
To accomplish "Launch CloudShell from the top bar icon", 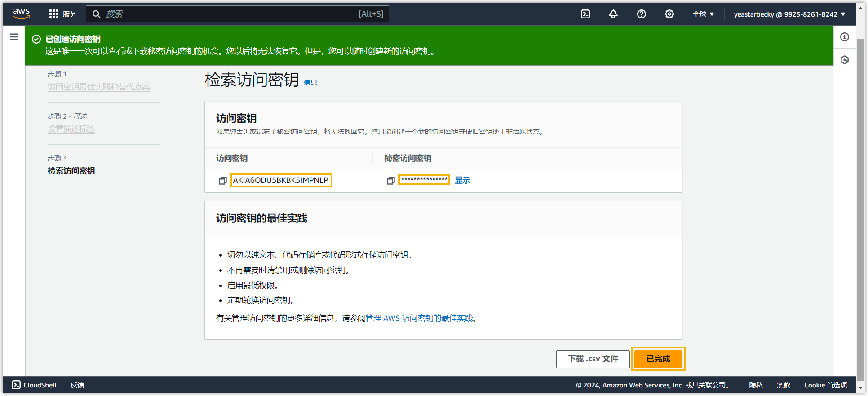I will pyautogui.click(x=585, y=14).
